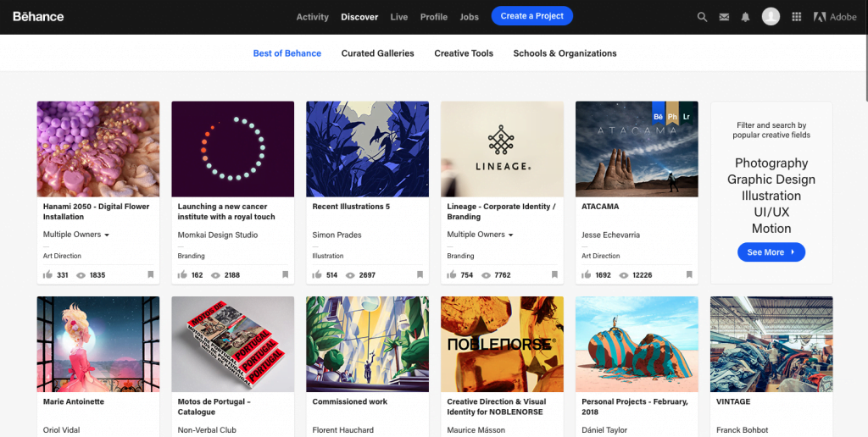The width and height of the screenshot is (868, 437).
Task: Go to Activity in top navigation
Action: pos(312,17)
